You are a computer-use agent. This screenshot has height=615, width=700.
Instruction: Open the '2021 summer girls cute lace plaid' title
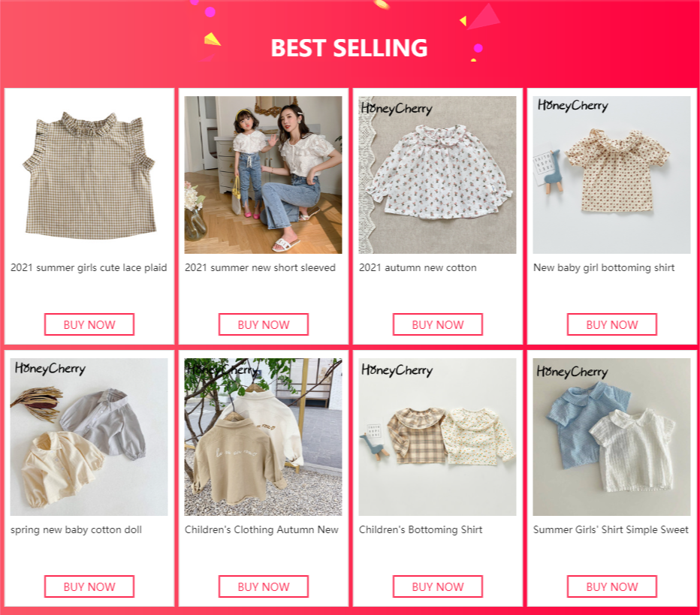pos(89,268)
